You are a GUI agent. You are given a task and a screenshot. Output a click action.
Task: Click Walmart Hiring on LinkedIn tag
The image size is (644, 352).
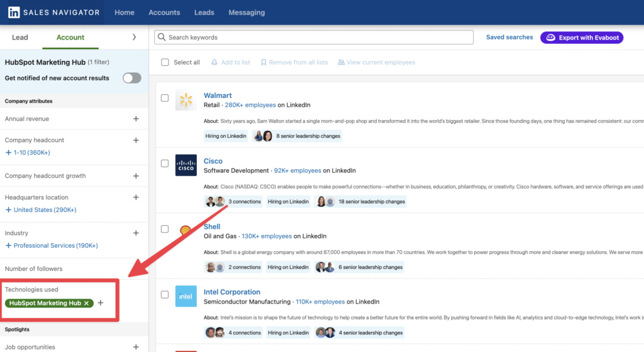[226, 136]
